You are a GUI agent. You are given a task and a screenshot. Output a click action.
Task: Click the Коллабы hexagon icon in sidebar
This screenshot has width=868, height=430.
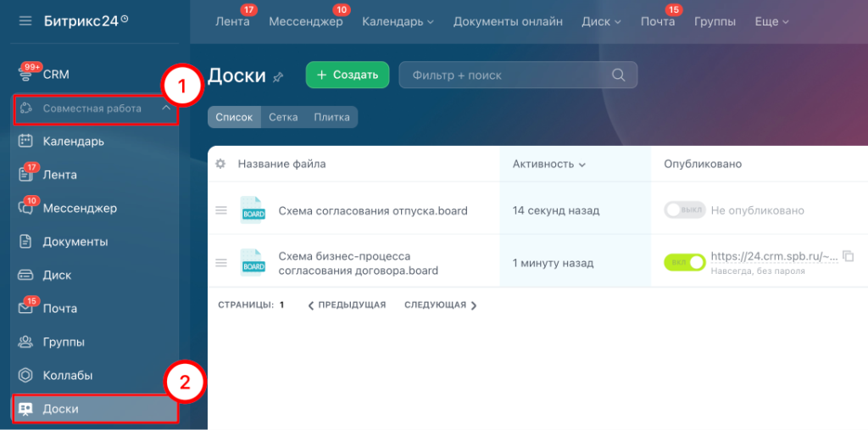25,375
